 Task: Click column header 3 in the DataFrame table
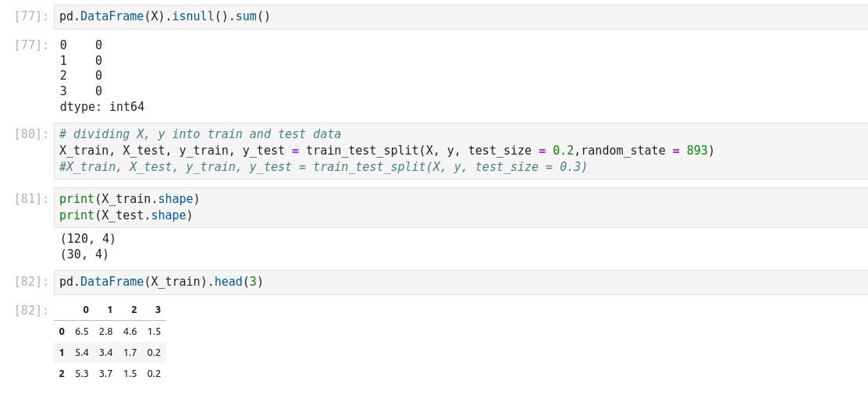(157, 310)
